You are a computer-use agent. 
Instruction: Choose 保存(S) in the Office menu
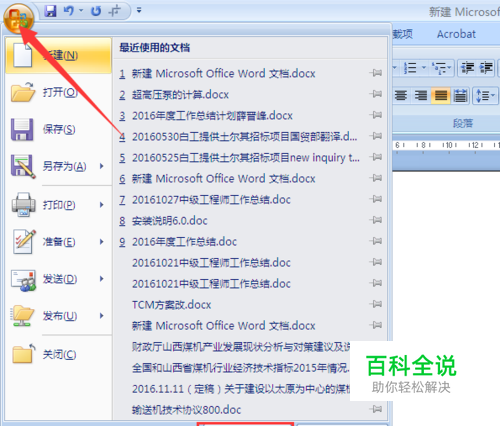[x=58, y=129]
